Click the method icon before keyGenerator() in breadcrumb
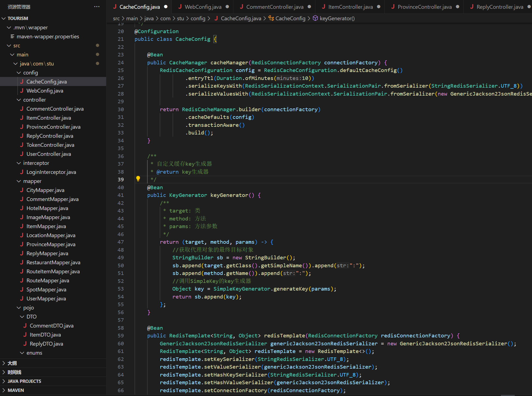532x396 pixels. tap(315, 18)
